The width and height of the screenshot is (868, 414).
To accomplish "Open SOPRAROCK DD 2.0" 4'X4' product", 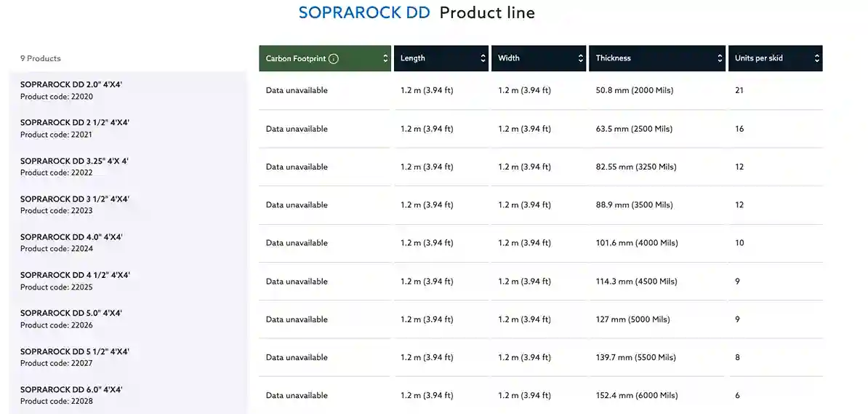I will (x=71, y=85).
